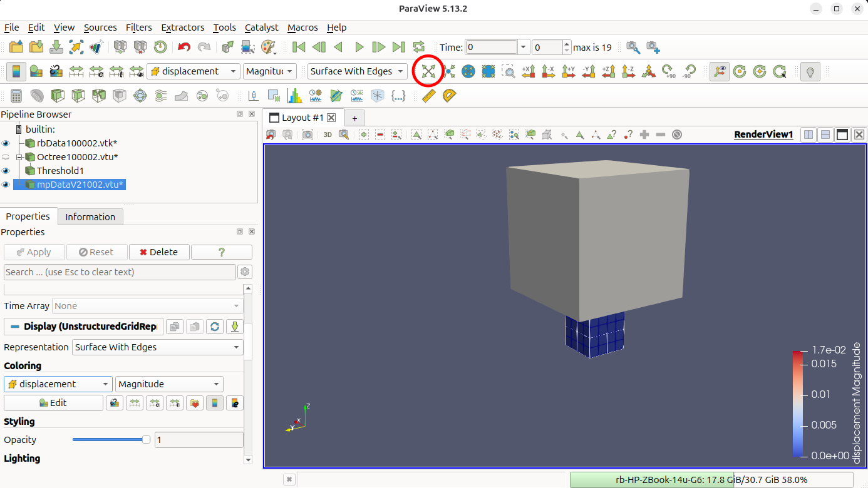Open the Filters menu

[138, 28]
